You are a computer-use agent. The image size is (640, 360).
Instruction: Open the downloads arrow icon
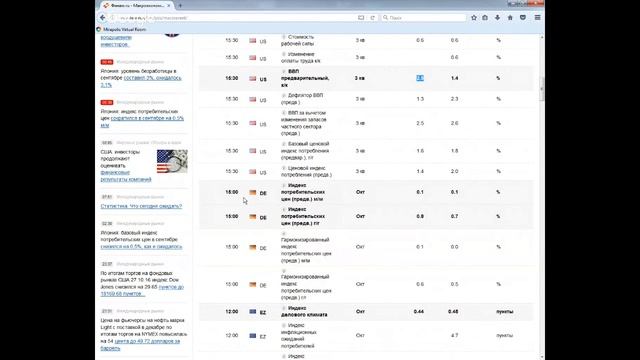pyautogui.click(x=498, y=18)
